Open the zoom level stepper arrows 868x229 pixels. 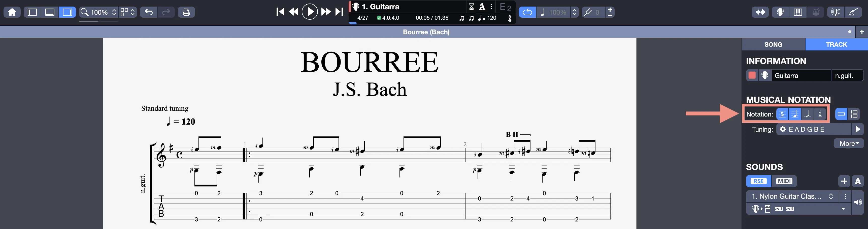click(114, 12)
